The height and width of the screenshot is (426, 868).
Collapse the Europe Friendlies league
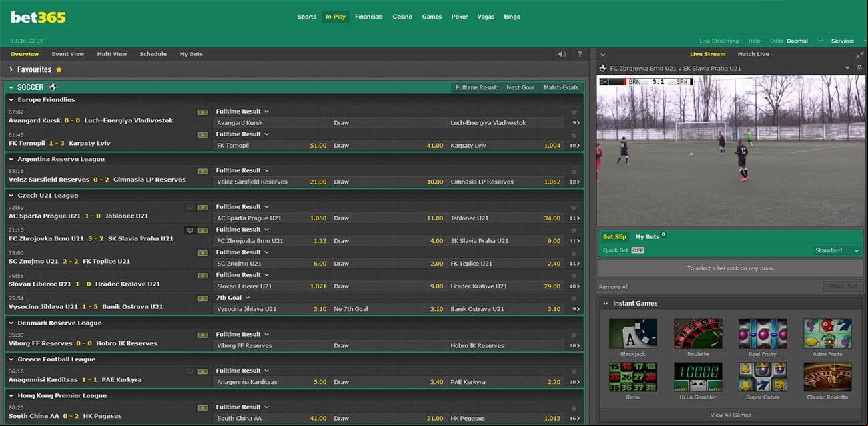pyautogui.click(x=11, y=100)
